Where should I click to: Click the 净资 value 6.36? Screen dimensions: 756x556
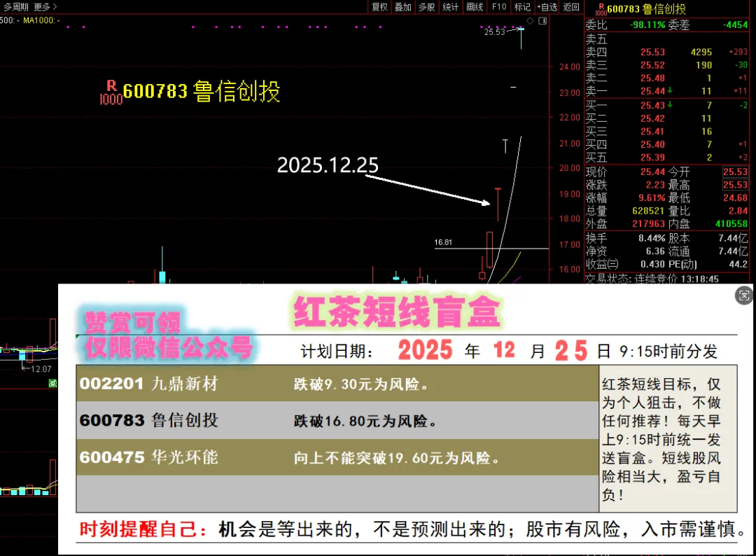pos(655,251)
